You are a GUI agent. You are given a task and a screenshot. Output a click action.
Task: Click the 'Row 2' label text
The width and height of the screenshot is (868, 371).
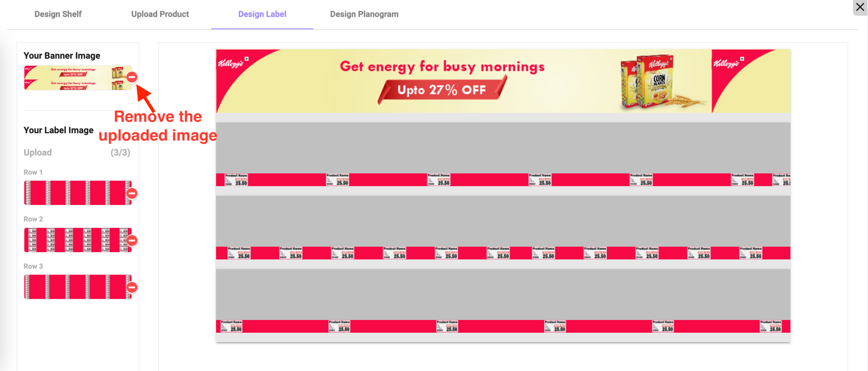(33, 219)
